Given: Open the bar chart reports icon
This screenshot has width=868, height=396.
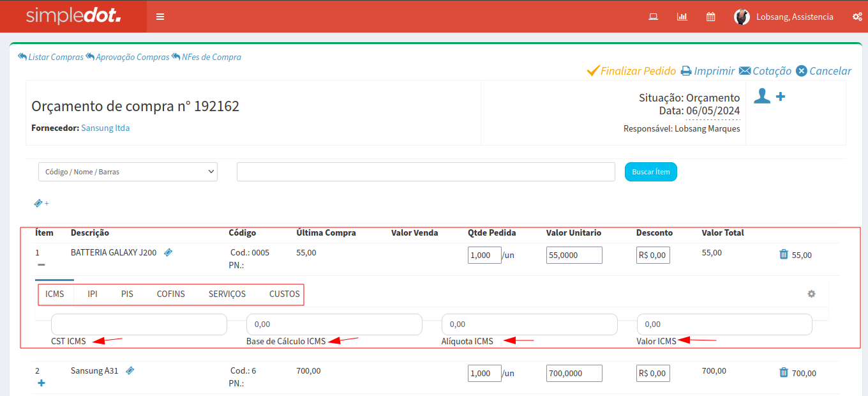Looking at the screenshot, I should click(x=682, y=17).
